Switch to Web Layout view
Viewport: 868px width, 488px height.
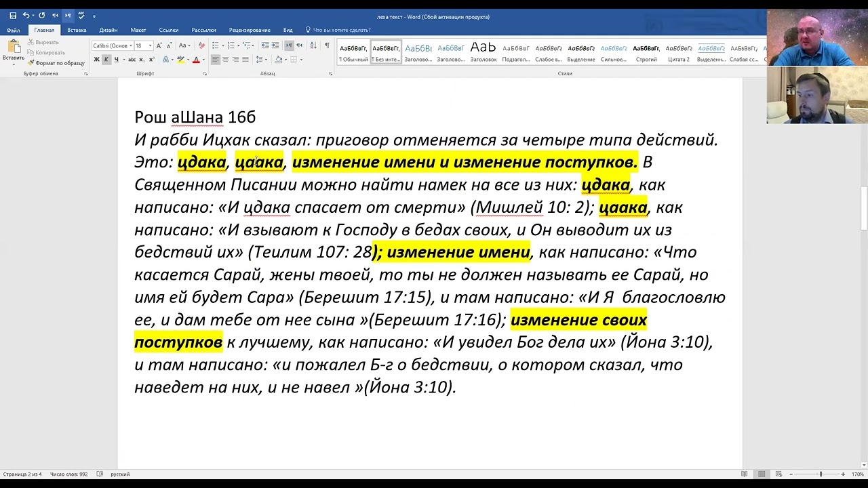coord(778,474)
